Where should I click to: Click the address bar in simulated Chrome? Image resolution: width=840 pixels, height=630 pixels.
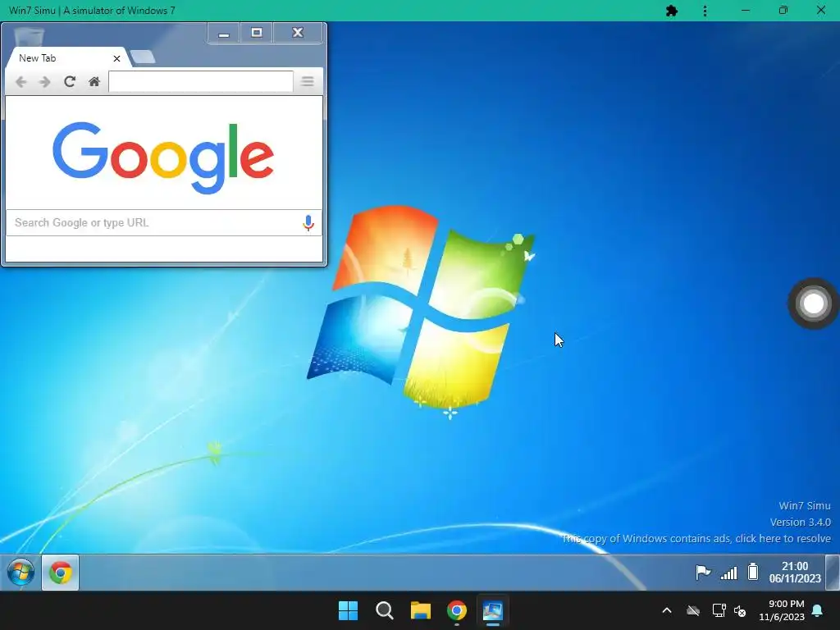point(201,81)
